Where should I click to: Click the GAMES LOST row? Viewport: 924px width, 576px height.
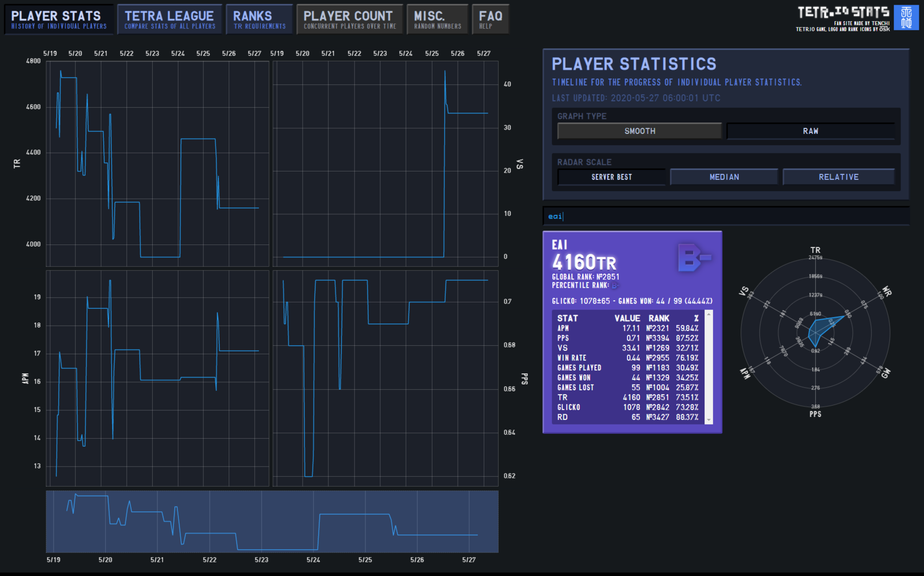[x=628, y=387]
